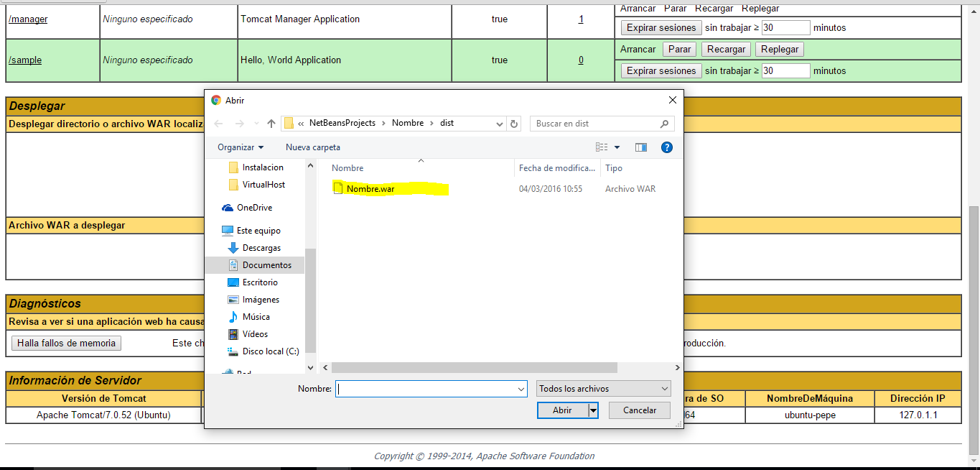Click NetBeansProjects in the address path

[342, 123]
